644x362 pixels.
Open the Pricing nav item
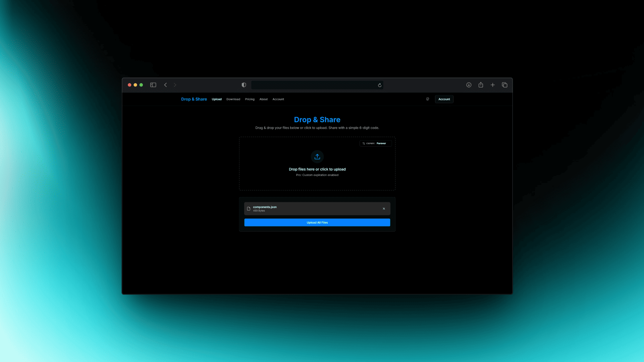(x=250, y=99)
